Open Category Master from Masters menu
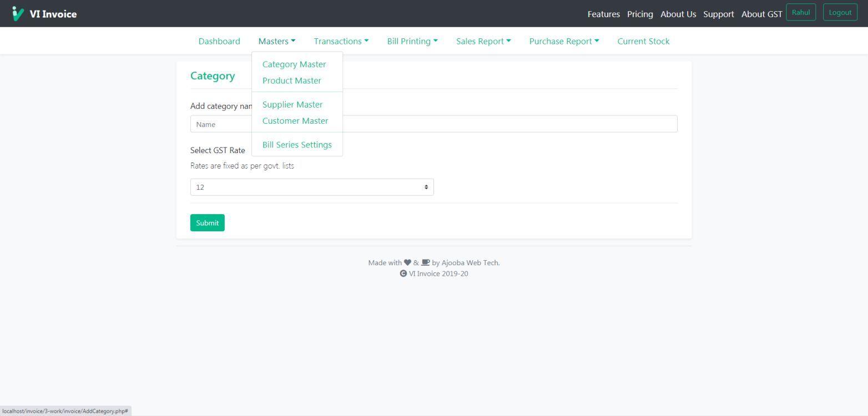The image size is (868, 416). [294, 64]
